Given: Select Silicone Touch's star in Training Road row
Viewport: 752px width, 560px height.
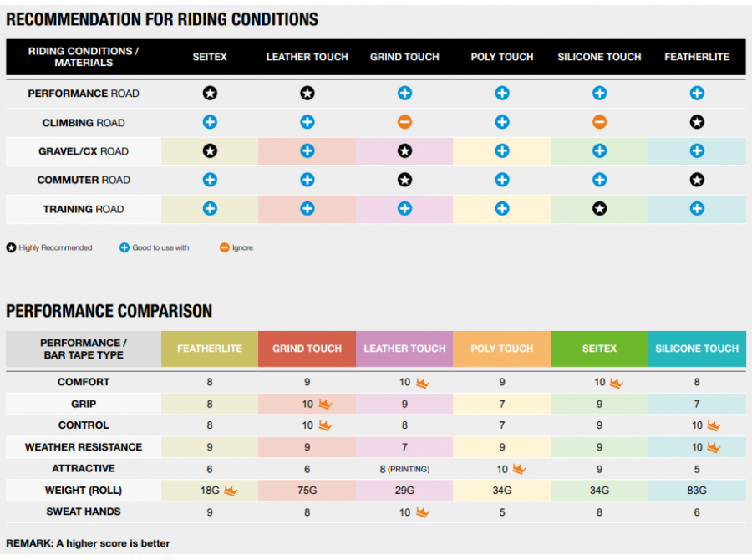Looking at the screenshot, I should click(599, 209).
